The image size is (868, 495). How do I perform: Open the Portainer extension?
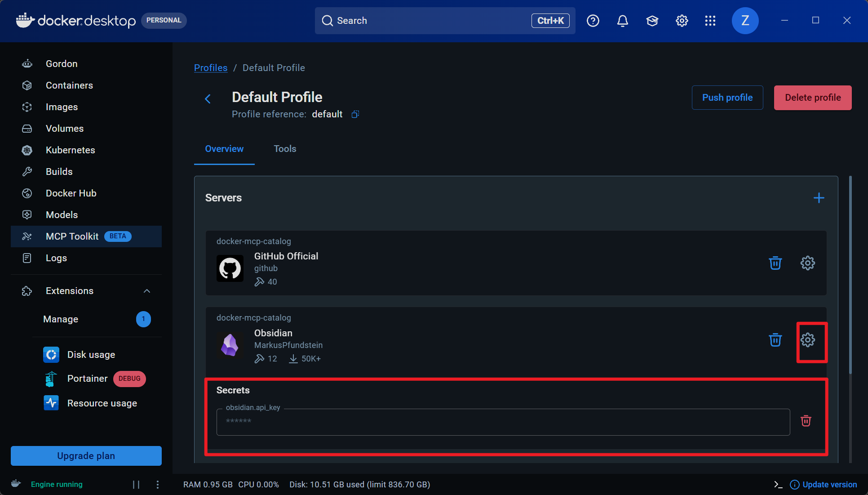(x=88, y=379)
